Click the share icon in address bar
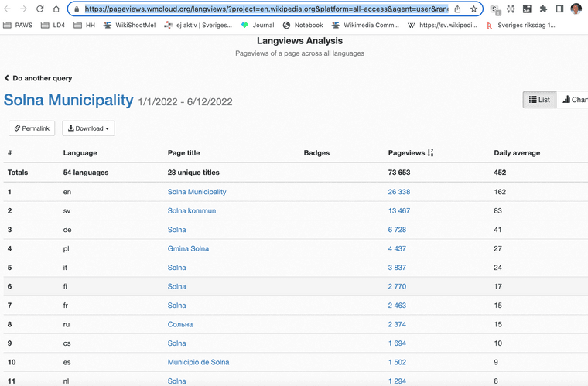This screenshot has width=588, height=386. [x=457, y=9]
